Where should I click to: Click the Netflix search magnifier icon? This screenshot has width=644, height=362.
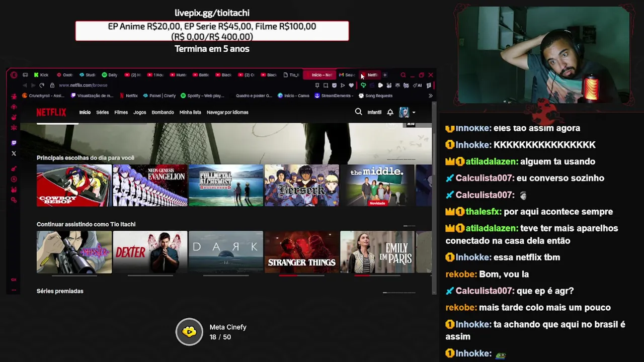coord(358,112)
